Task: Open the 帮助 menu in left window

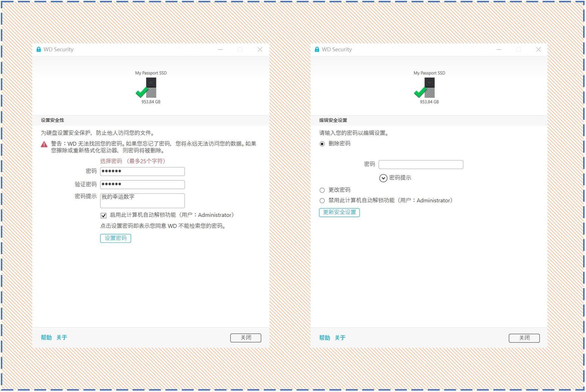Action: point(45,338)
